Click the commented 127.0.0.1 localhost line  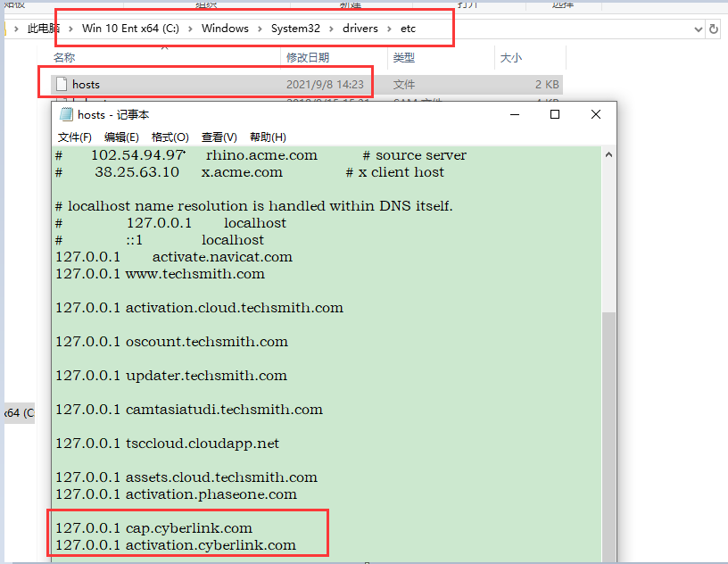pos(171,222)
